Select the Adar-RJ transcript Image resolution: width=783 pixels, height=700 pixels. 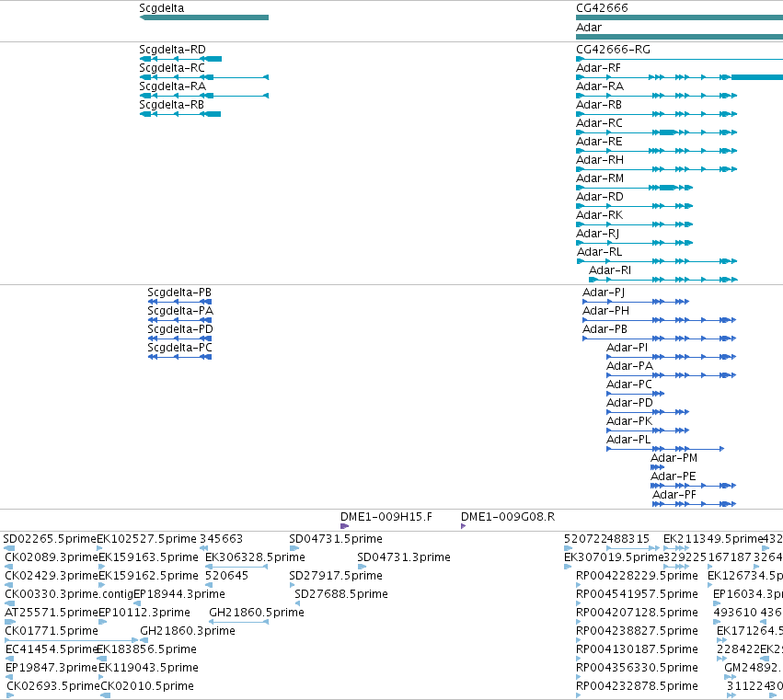point(635,243)
